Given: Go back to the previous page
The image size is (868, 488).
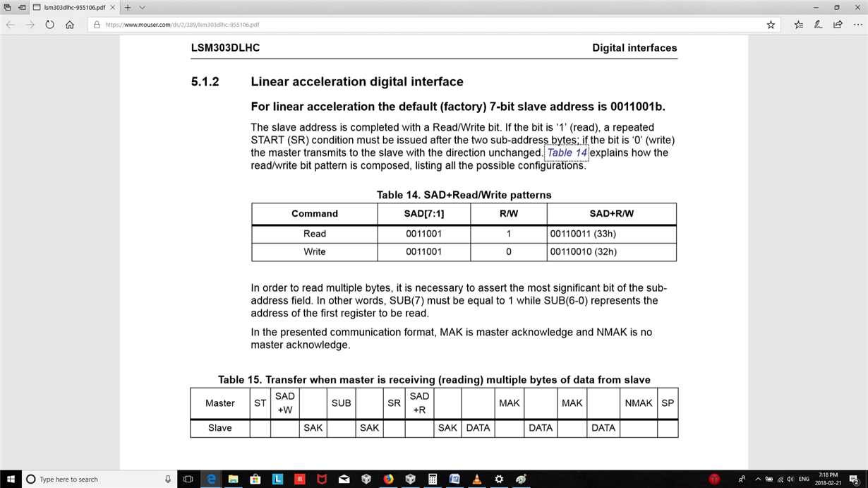Looking at the screenshot, I should pos(10,25).
